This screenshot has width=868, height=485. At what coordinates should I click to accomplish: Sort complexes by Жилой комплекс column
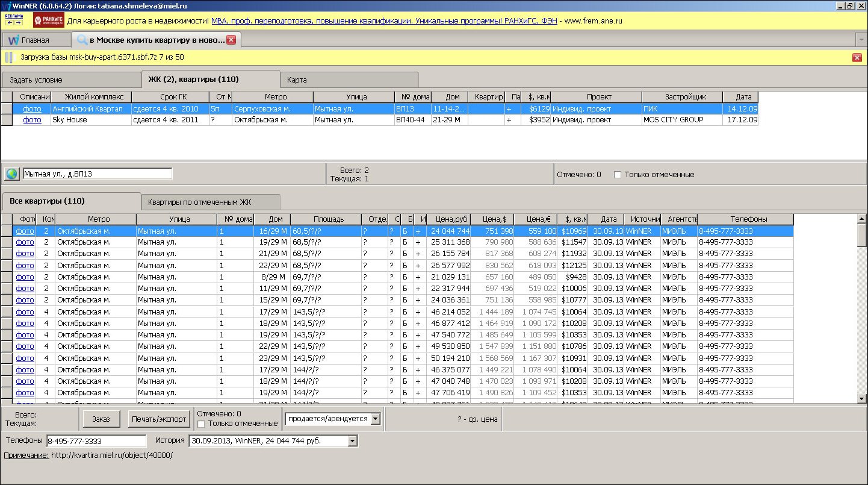tap(91, 97)
